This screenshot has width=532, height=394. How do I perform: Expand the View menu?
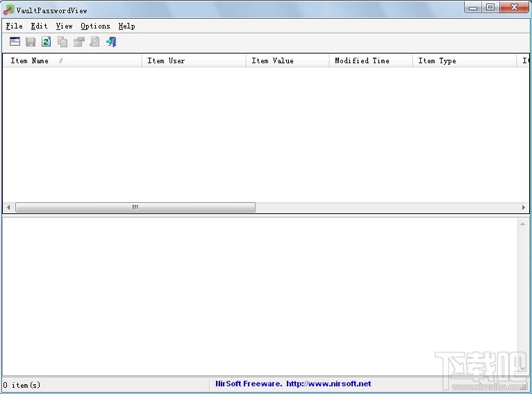(x=64, y=26)
